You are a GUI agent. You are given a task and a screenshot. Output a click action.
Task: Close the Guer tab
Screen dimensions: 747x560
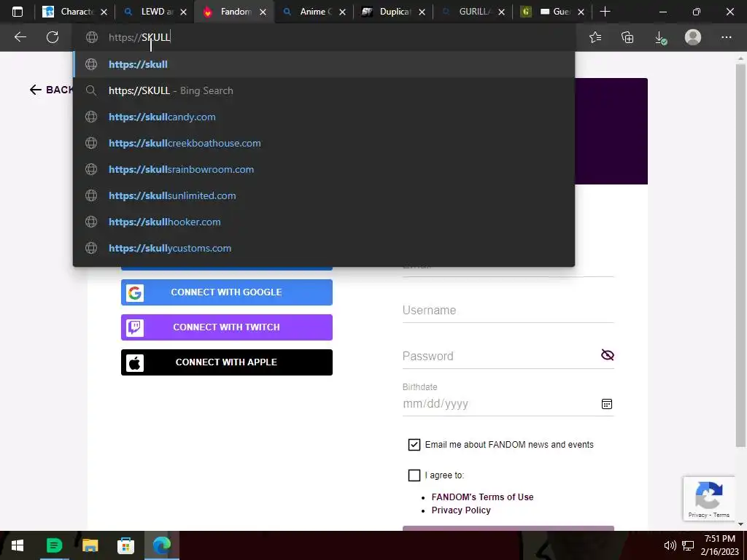pos(581,12)
